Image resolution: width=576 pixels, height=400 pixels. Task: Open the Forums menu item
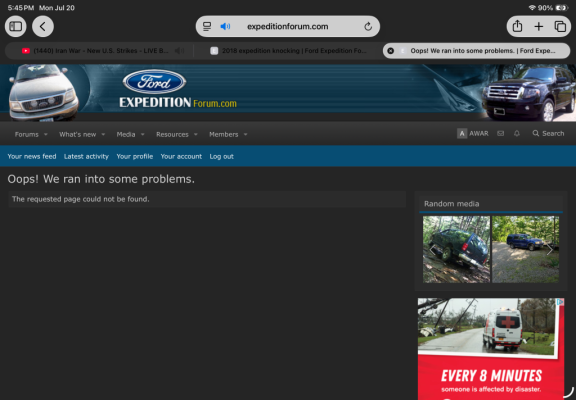point(26,134)
